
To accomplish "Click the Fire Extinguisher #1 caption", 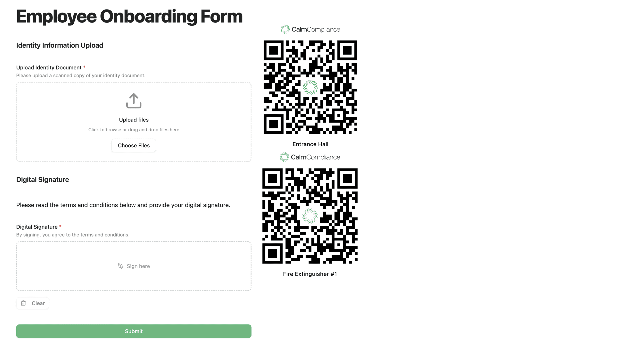I will 310,274.
